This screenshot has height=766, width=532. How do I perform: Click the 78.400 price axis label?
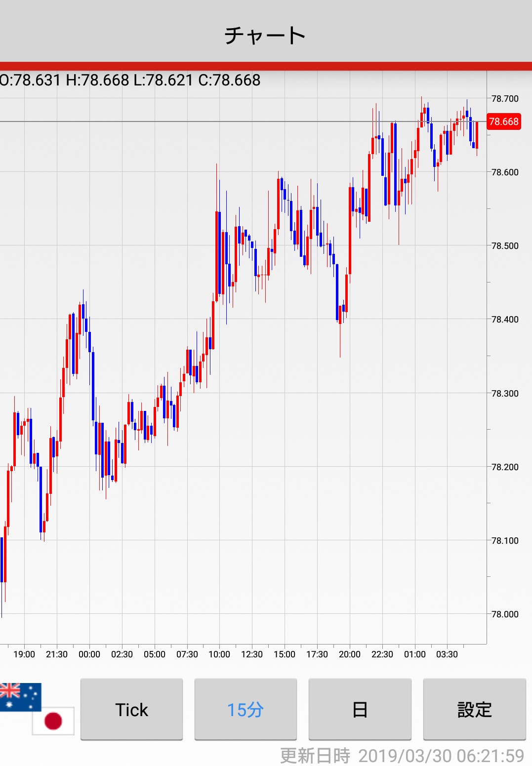505,320
